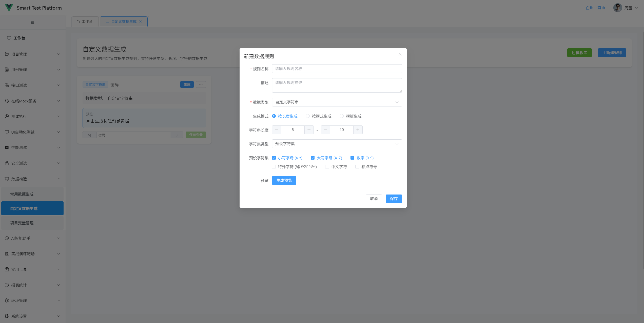Close the new data rule dialog
The height and width of the screenshot is (323, 644).
(x=400, y=54)
